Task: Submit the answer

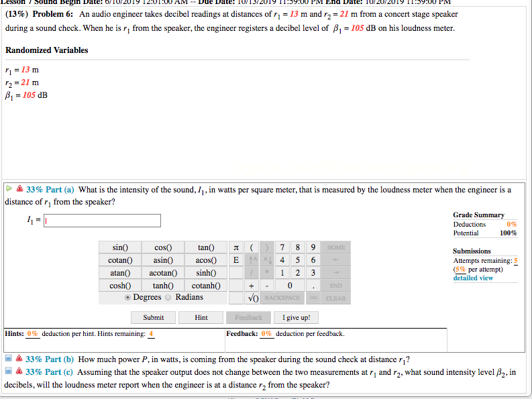Action: [x=154, y=318]
